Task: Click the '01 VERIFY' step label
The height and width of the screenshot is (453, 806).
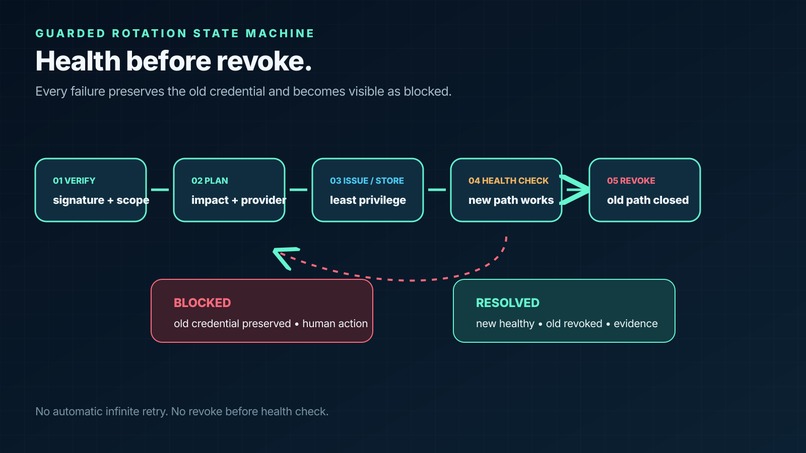Action: pyautogui.click(x=74, y=180)
